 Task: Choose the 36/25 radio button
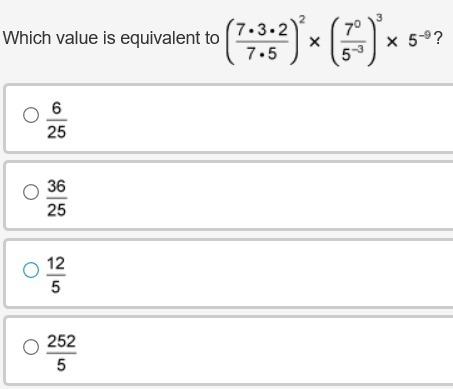[x=31, y=192]
